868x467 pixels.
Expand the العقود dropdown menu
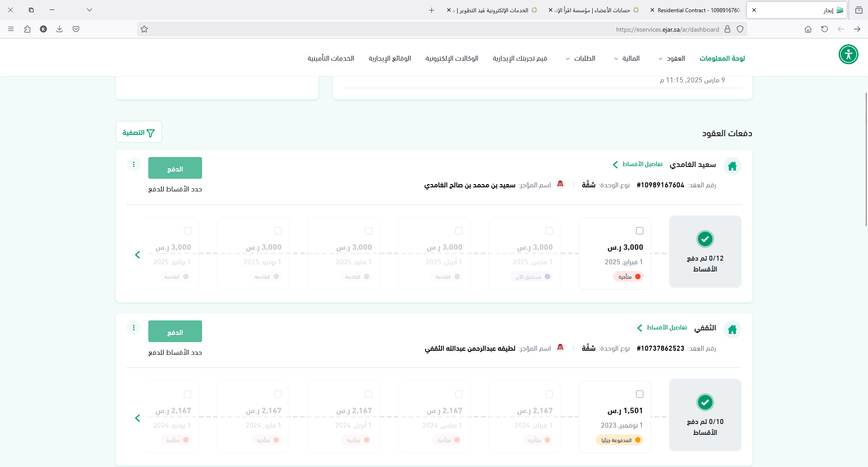(671, 58)
